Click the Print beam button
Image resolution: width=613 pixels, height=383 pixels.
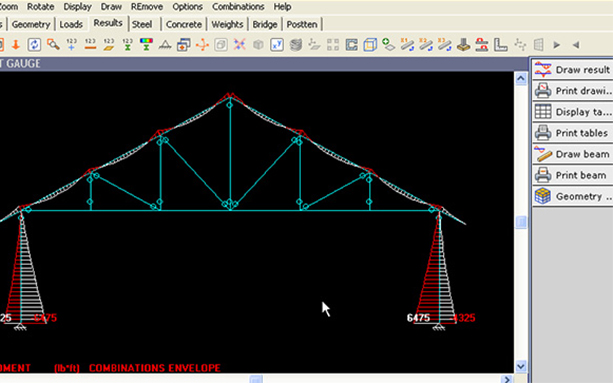(x=572, y=175)
